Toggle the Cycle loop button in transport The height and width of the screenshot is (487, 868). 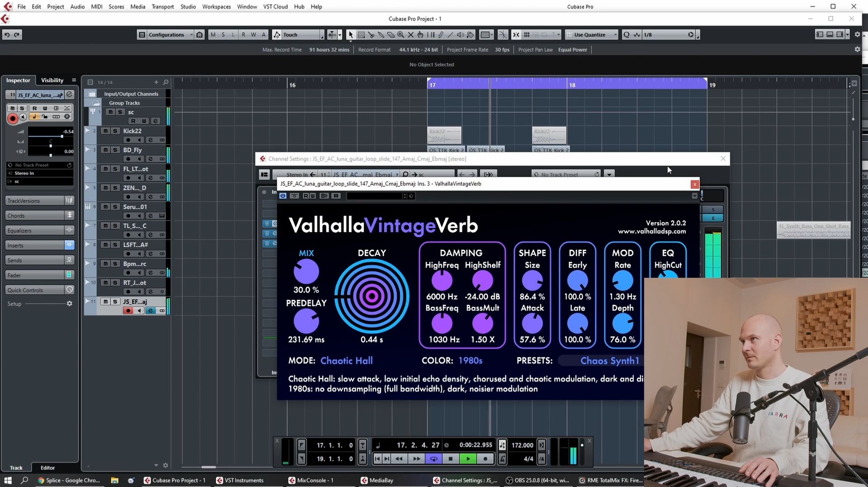434,459
